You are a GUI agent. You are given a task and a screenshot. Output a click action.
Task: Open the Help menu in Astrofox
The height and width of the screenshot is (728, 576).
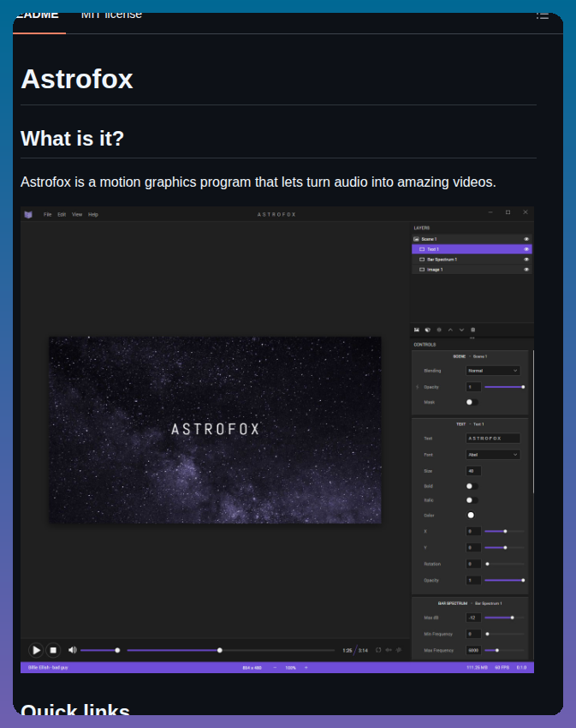click(x=92, y=214)
